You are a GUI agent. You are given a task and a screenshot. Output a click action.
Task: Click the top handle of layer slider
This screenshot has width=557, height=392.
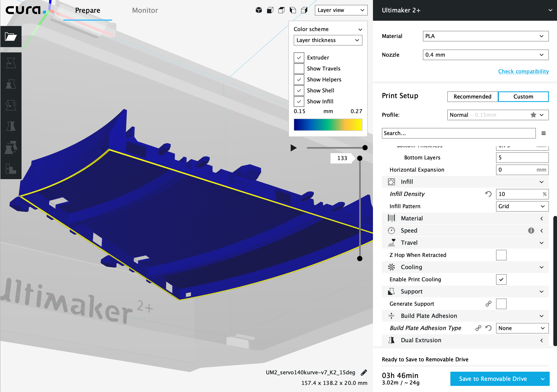point(360,158)
